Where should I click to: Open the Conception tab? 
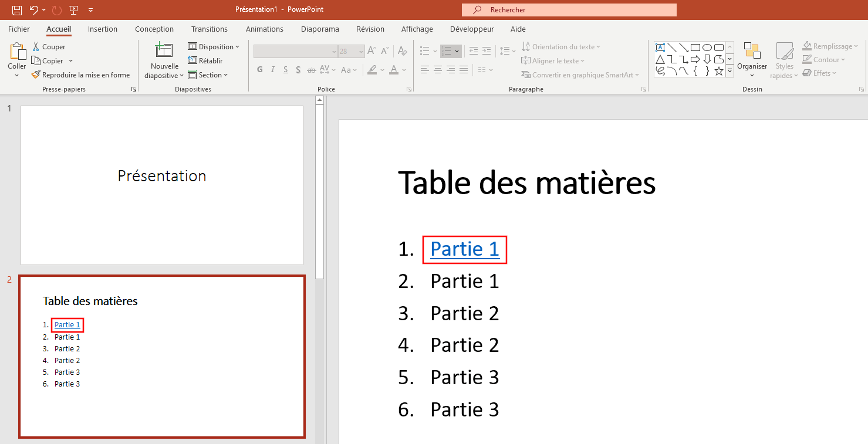[154, 29]
